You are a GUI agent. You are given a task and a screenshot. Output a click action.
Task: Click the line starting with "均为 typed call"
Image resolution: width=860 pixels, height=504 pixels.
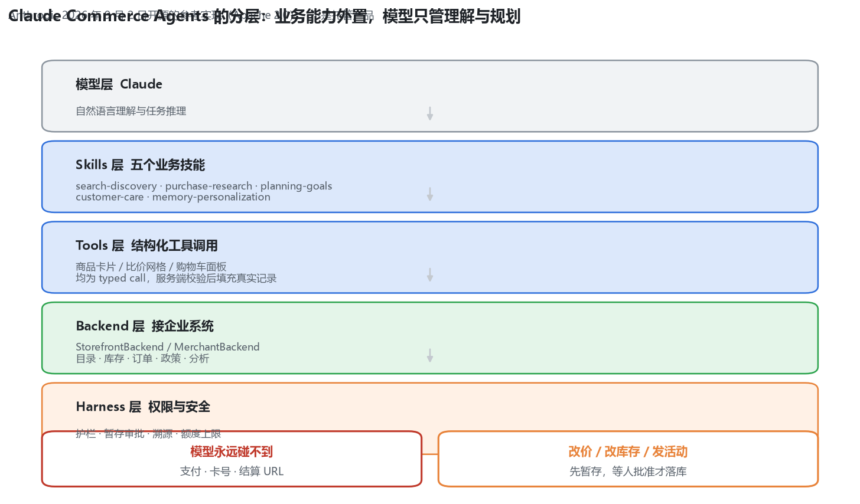tap(176, 278)
